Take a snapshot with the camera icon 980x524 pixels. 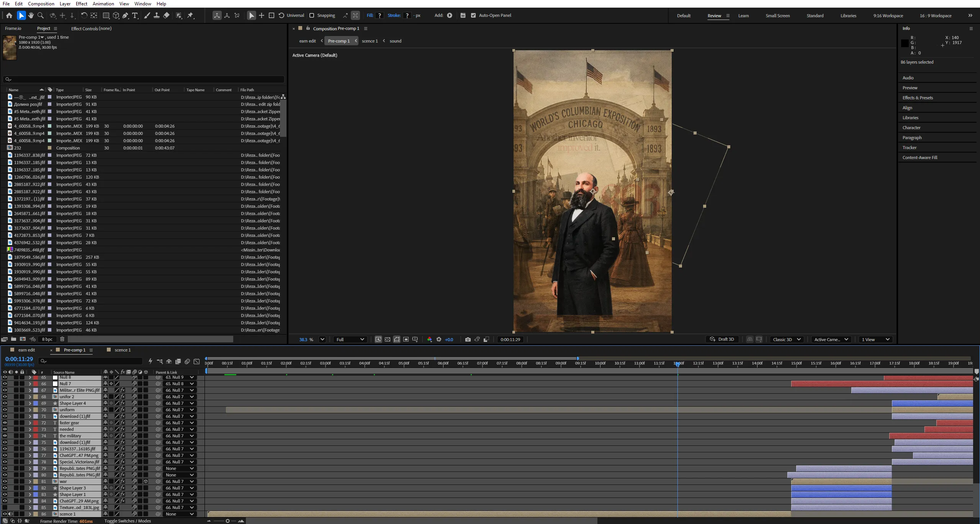tap(468, 340)
